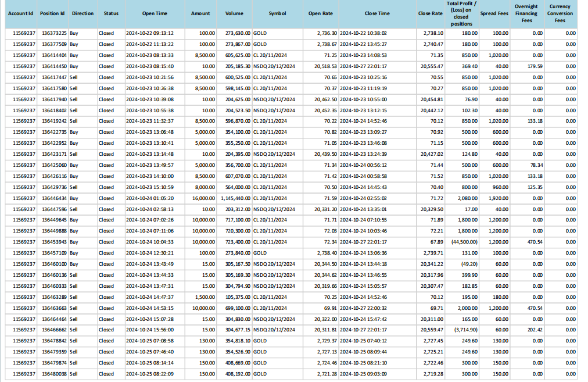Image resolution: width=588 pixels, height=382 pixels.
Task: Click the Account Id column header
Action: coord(21,13)
